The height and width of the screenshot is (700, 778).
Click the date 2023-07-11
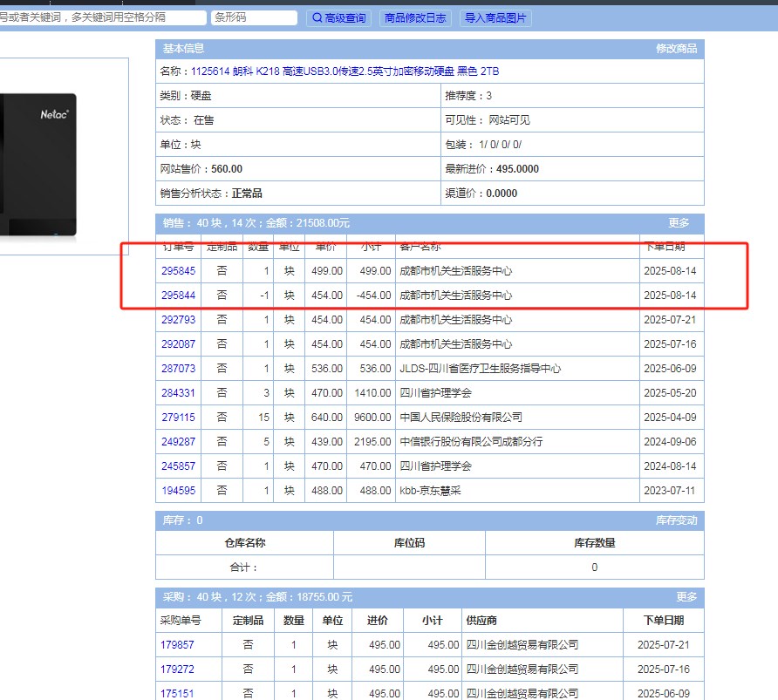tap(670, 490)
